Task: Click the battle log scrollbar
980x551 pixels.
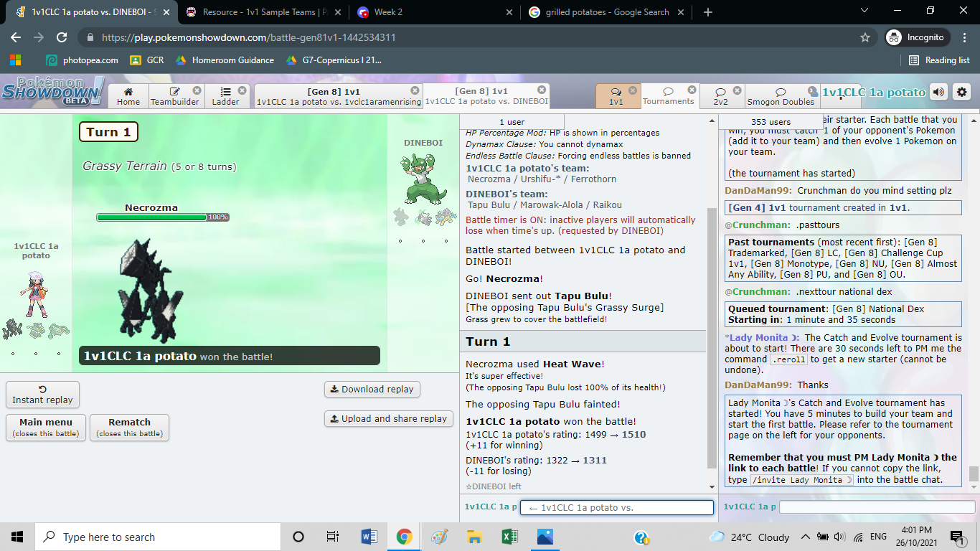Action: pyautogui.click(x=712, y=337)
